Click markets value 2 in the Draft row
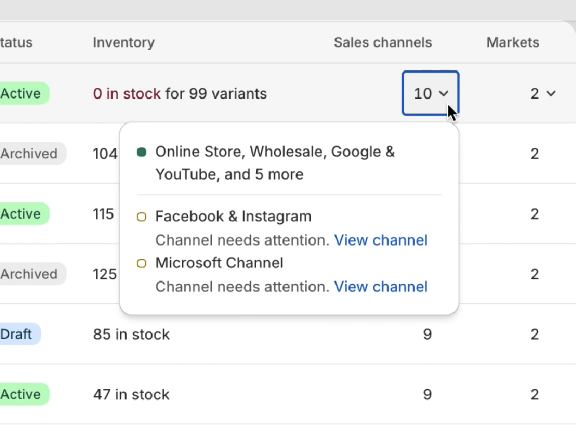 pos(534,334)
